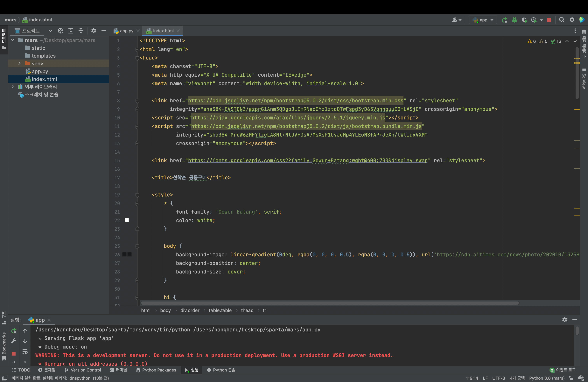588x382 pixels.
Task: Open the user account menu icon
Action: 456,20
